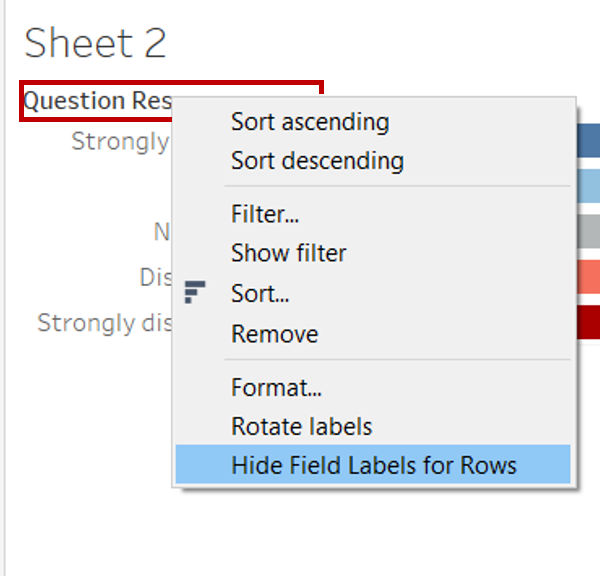Choose Rotate labels
The width and height of the screenshot is (600, 576).
pos(301,426)
